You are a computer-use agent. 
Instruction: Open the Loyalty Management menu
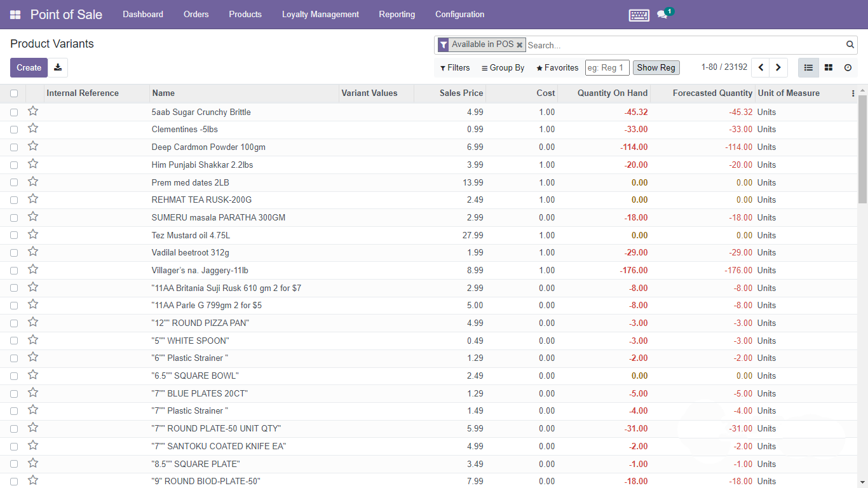pyautogui.click(x=320, y=15)
